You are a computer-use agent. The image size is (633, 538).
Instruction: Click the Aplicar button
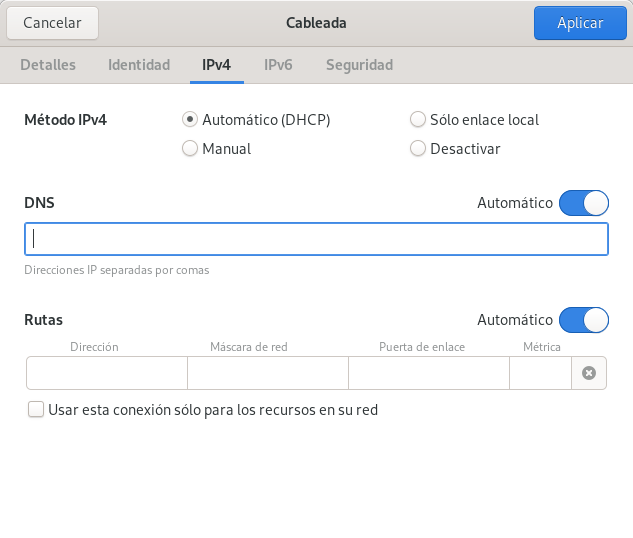(580, 23)
